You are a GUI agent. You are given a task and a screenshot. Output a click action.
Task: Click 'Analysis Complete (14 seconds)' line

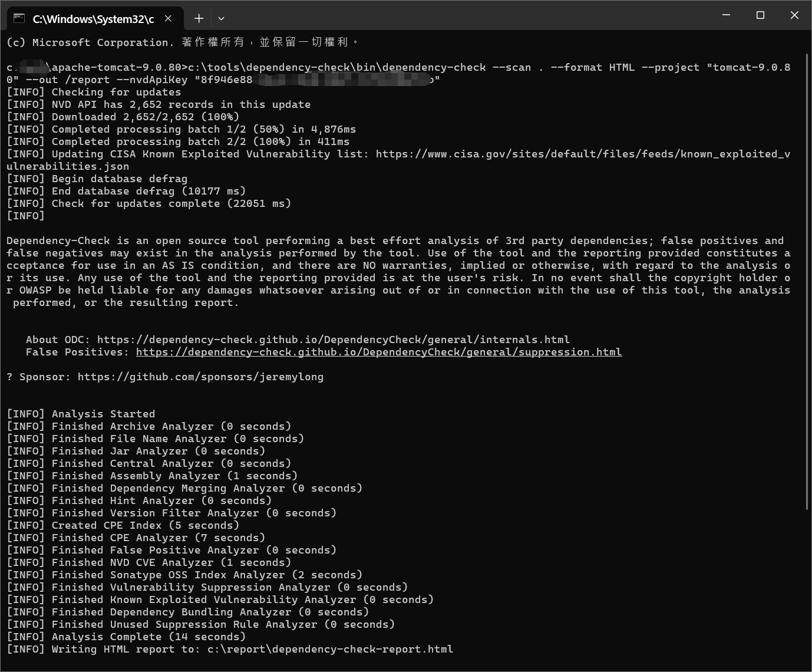(126, 637)
